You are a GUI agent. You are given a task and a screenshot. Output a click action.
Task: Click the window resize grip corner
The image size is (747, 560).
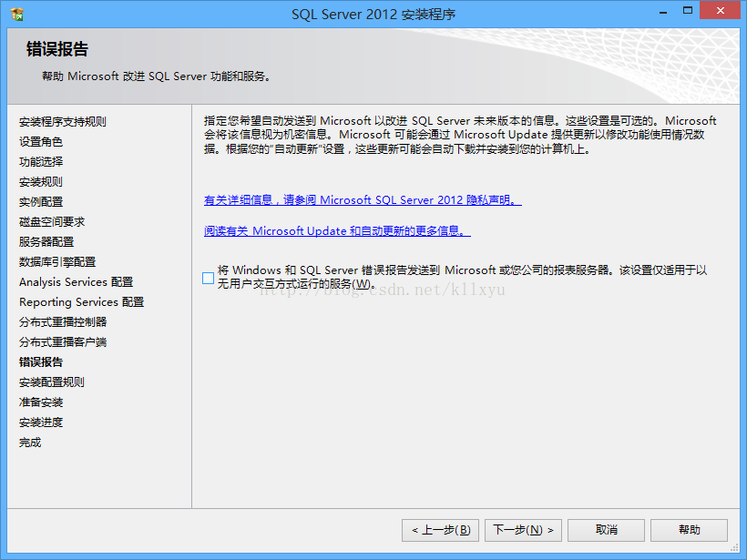[734, 547]
